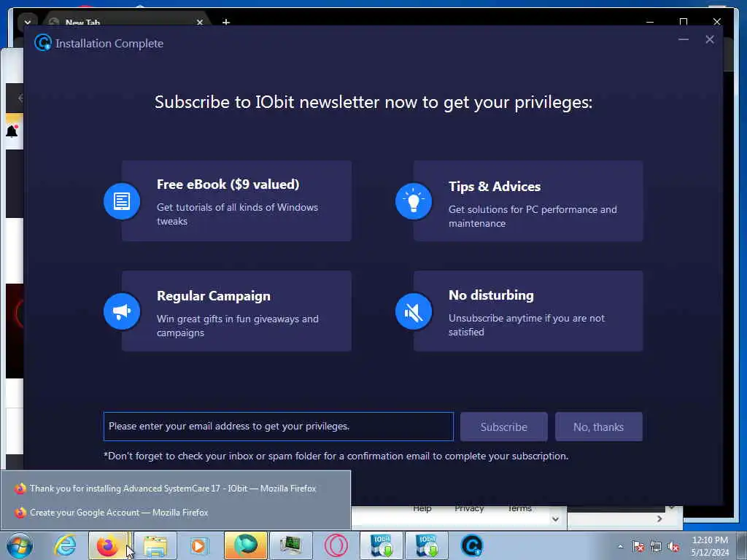Click the No disturbing heading
The image size is (747, 560).
(491, 295)
